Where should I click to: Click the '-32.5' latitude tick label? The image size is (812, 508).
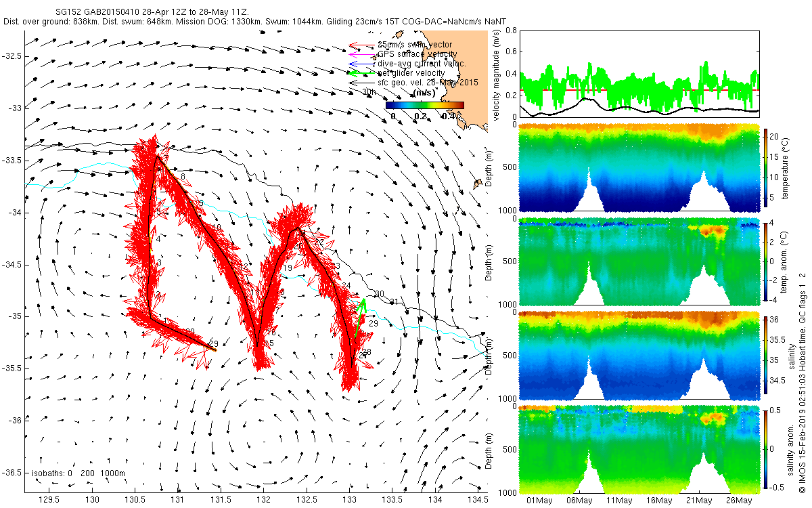(12, 56)
